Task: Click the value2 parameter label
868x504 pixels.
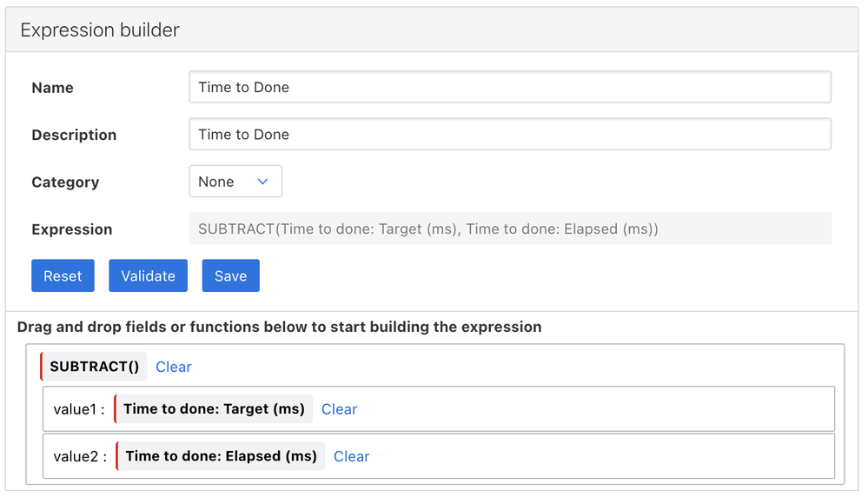Action: point(78,456)
